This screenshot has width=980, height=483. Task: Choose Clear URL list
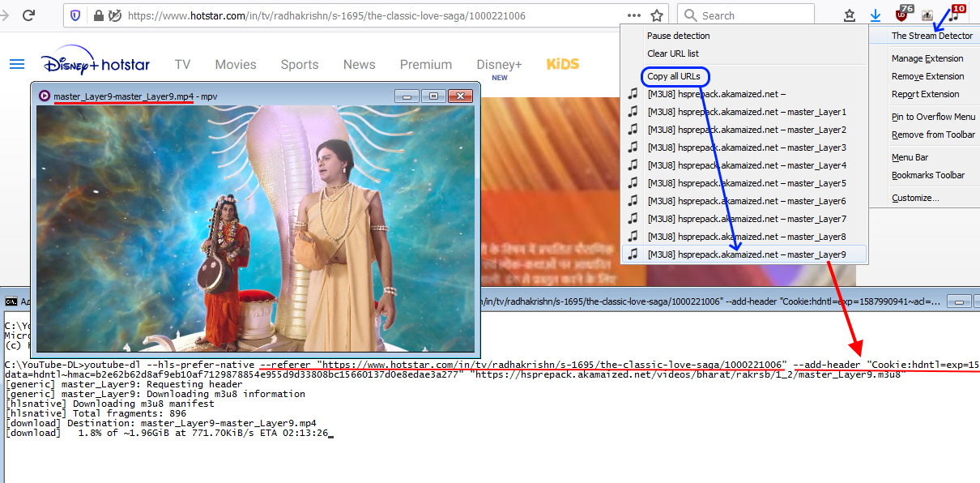744,53
